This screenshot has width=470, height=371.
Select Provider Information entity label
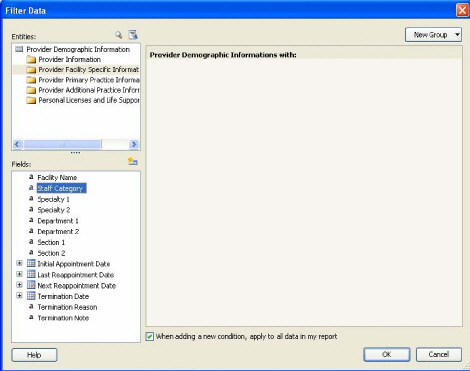(x=70, y=59)
